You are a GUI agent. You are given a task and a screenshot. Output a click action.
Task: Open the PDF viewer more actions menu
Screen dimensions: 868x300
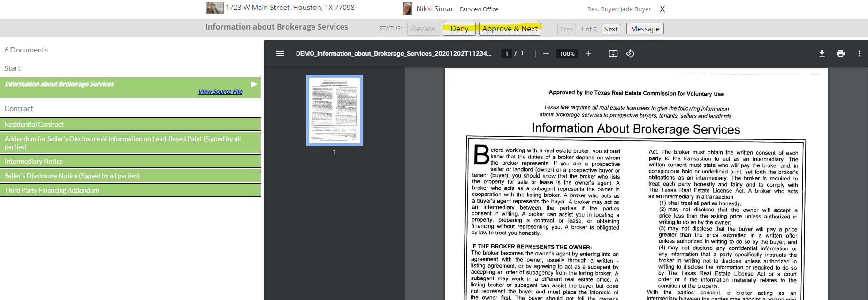[860, 53]
